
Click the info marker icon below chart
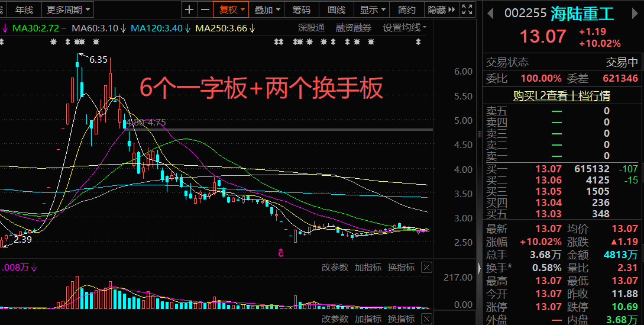pyautogui.click(x=281, y=253)
